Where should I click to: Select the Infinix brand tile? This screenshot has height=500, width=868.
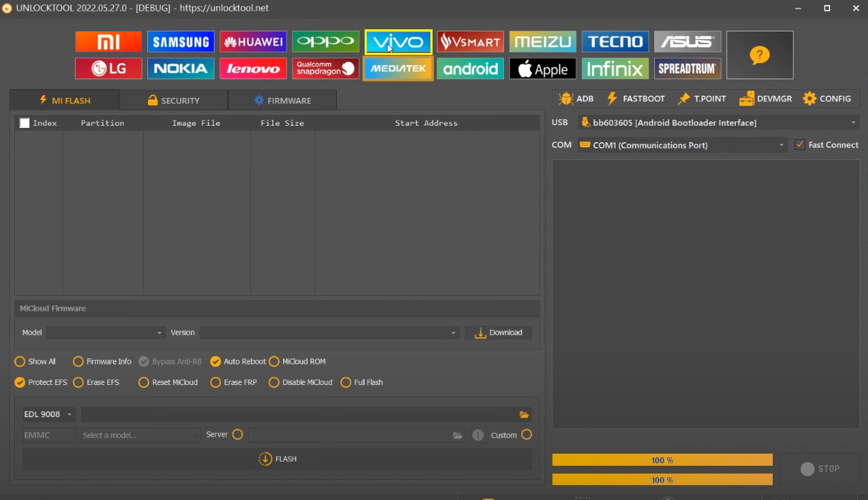point(616,69)
